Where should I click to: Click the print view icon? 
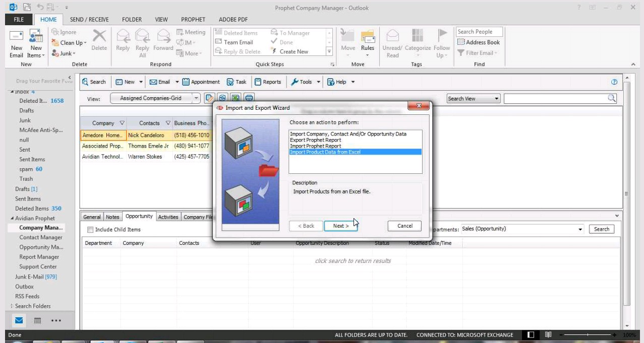coord(249,98)
